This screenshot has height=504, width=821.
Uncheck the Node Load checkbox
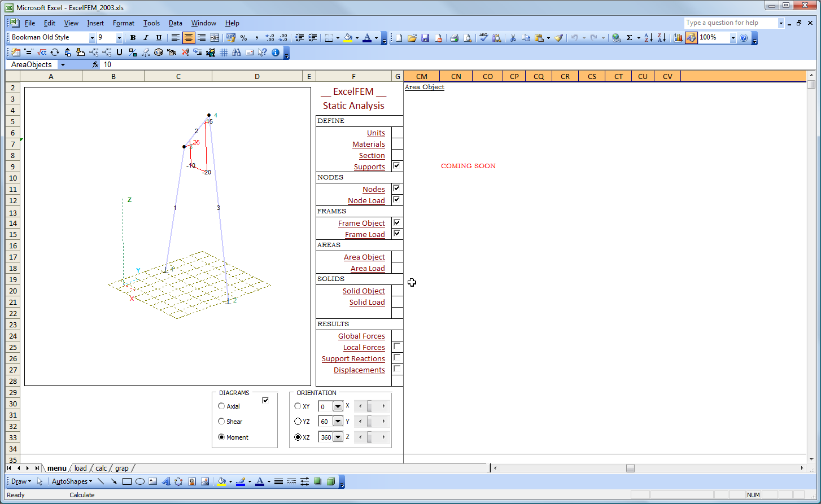coord(397,200)
